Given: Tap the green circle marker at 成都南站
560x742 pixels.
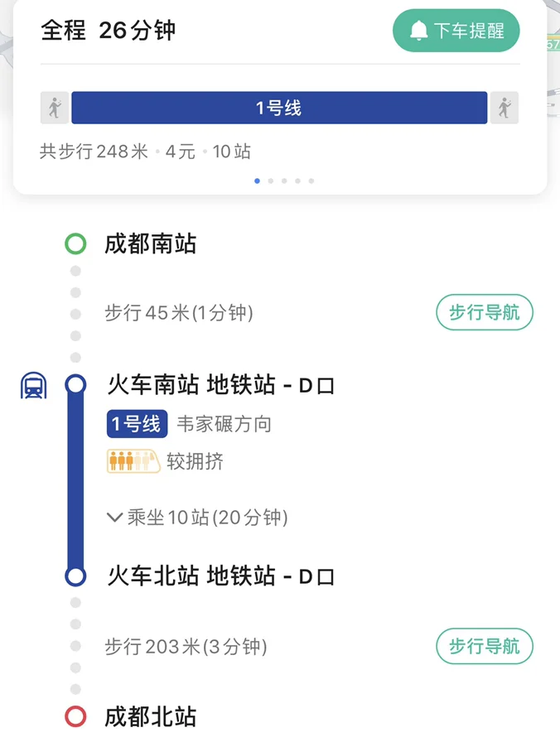Looking at the screenshot, I should pyautogui.click(x=76, y=243).
